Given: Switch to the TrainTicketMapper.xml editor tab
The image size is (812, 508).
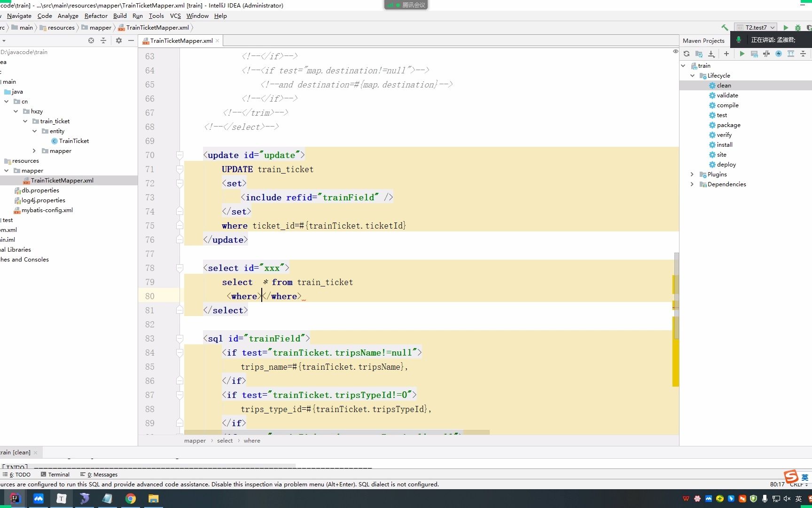Looking at the screenshot, I should click(181, 41).
